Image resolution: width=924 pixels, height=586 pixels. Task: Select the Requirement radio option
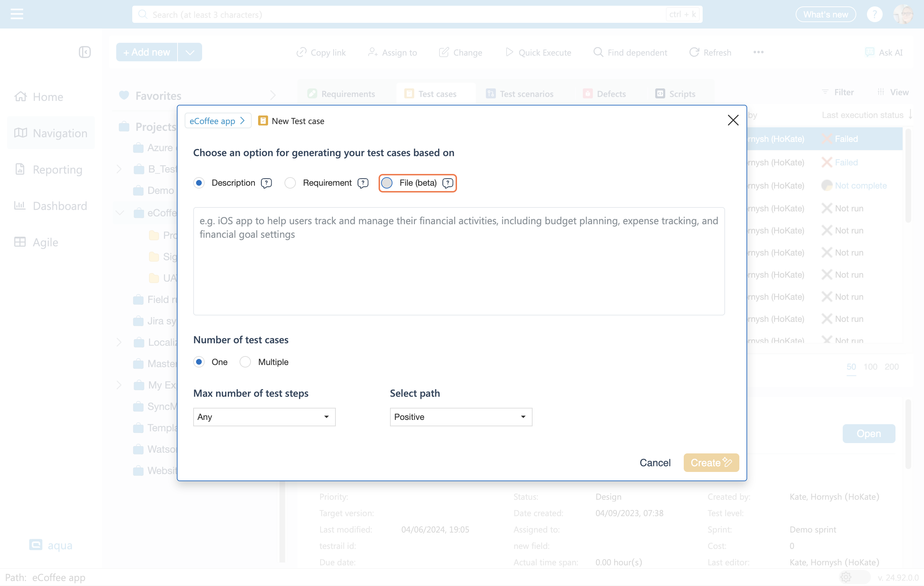(x=290, y=183)
